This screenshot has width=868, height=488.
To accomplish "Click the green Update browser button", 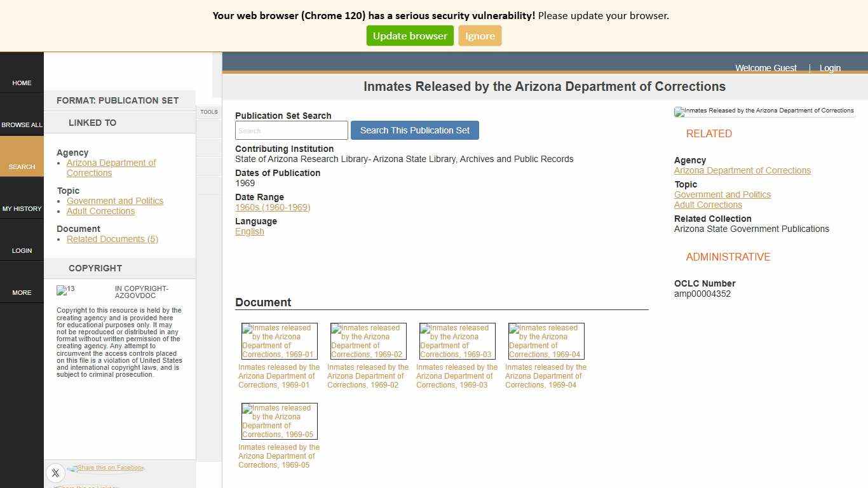I will pos(409,36).
